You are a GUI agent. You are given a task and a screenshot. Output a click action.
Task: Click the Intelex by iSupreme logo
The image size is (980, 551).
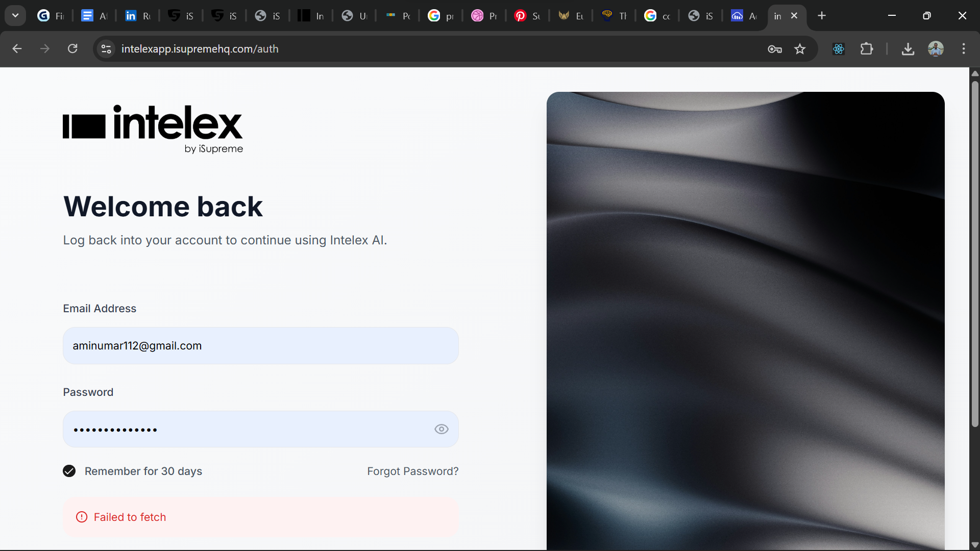[152, 128]
